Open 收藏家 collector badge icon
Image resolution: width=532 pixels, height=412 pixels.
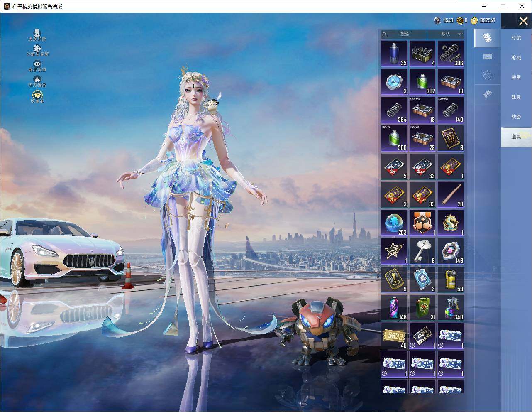(37, 96)
